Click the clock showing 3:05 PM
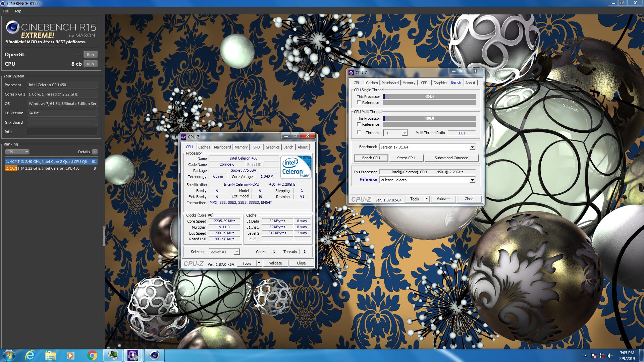The image size is (644, 362). 627,353
